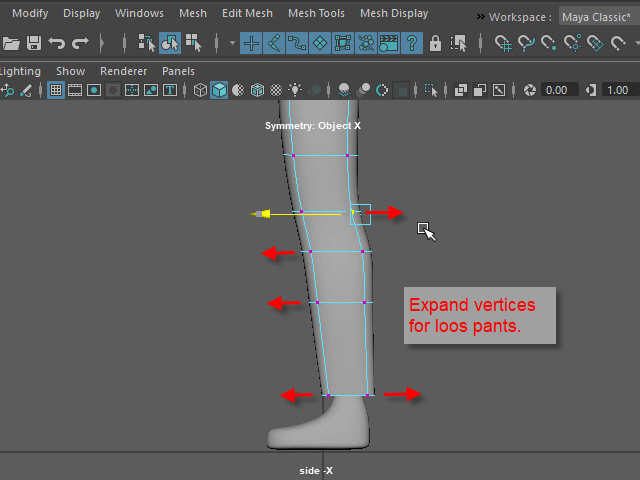The height and width of the screenshot is (480, 640).
Task: Open the Mesh Tools menu
Action: pos(316,14)
